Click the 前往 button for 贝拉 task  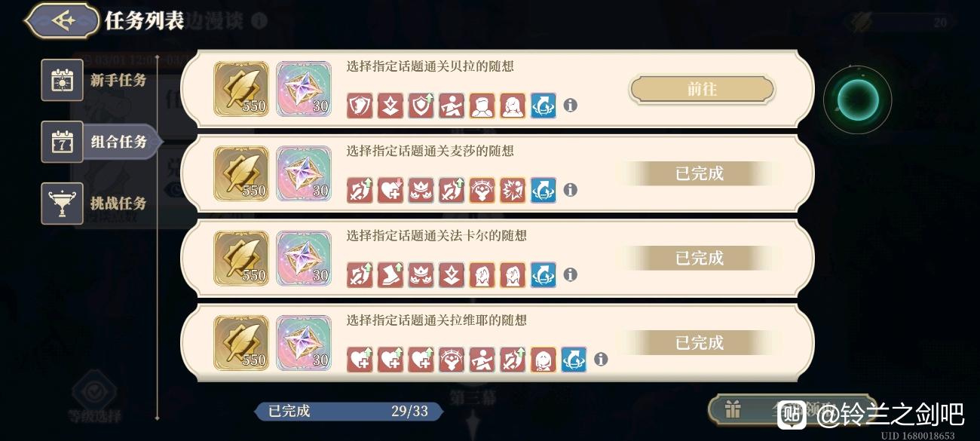pos(702,89)
